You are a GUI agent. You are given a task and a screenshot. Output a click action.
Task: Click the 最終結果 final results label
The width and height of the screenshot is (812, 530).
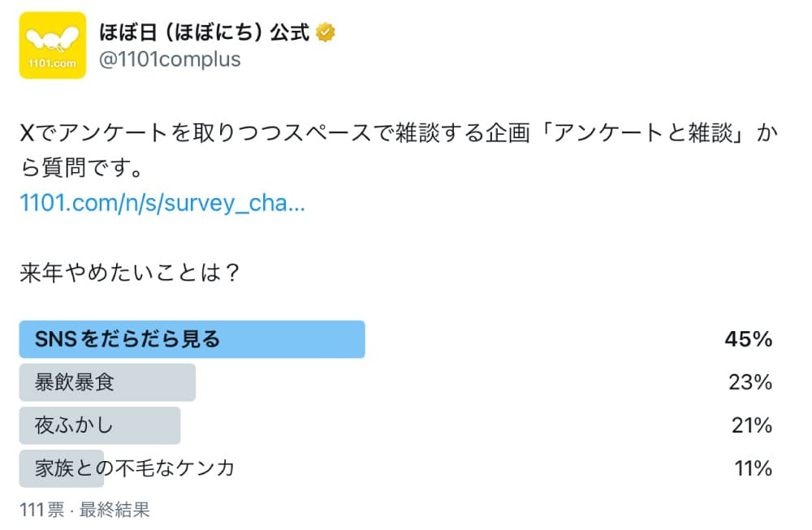click(114, 510)
